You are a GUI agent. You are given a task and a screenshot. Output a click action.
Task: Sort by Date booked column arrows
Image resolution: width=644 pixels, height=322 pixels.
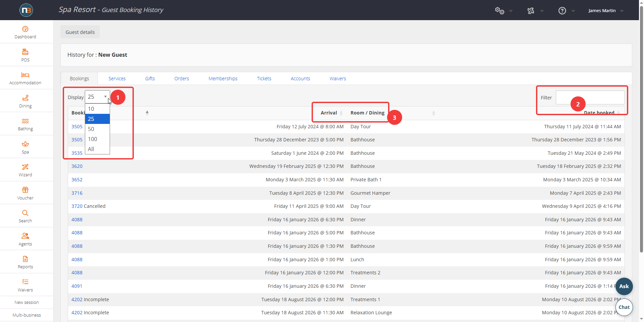[619, 113]
